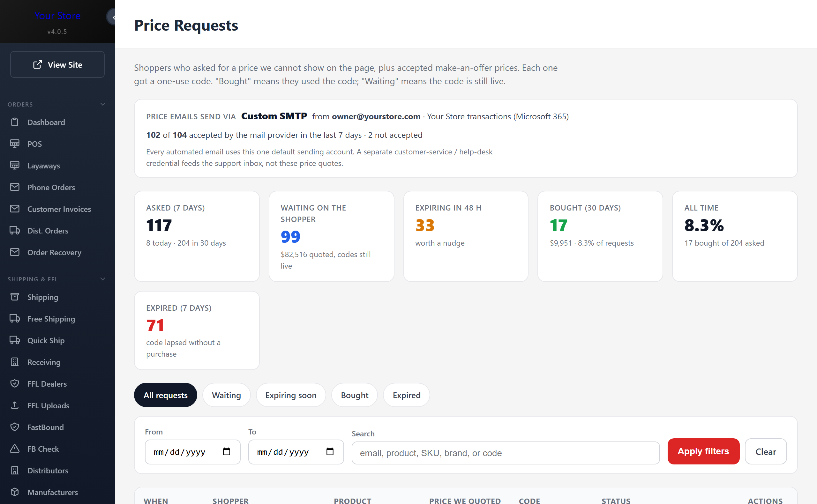Click the Expired (7 days) value 71
817x504 pixels.
155,325
